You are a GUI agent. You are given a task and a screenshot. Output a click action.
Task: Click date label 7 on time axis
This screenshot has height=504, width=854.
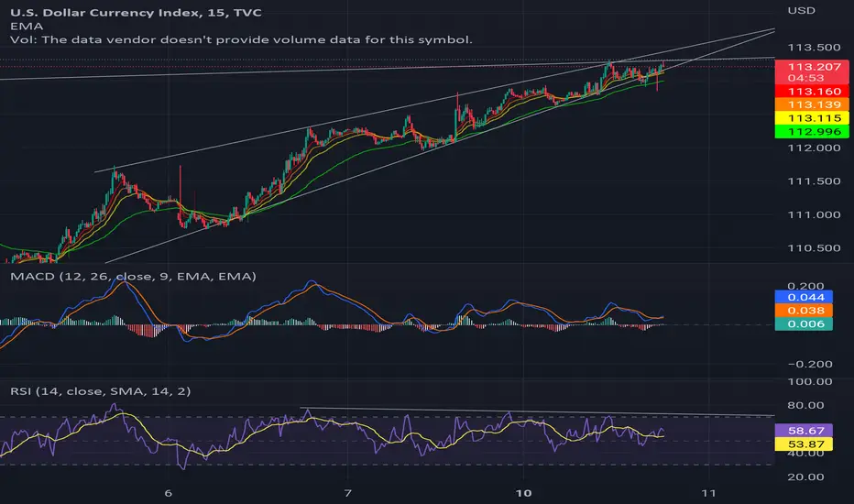[x=348, y=493]
